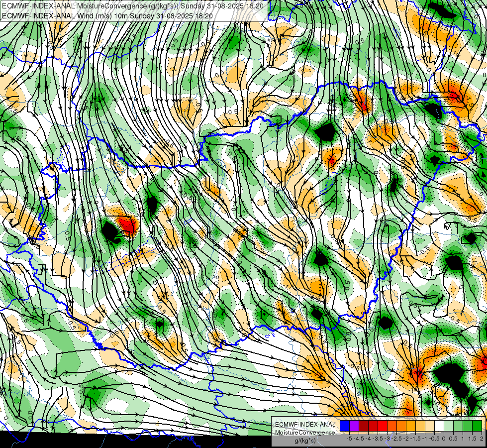
Task: Click the legend tick label '0'
Action: click(x=444, y=439)
